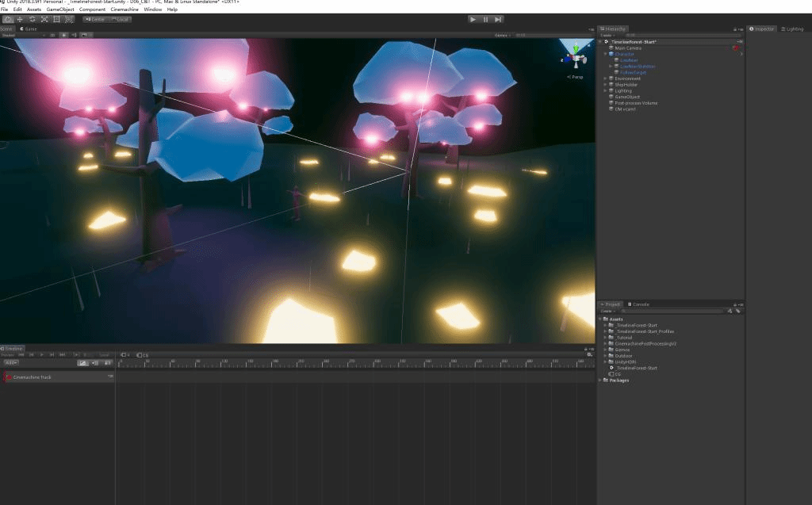
Task: Expand the Lighting object in Hierarchy
Action: coord(605,90)
